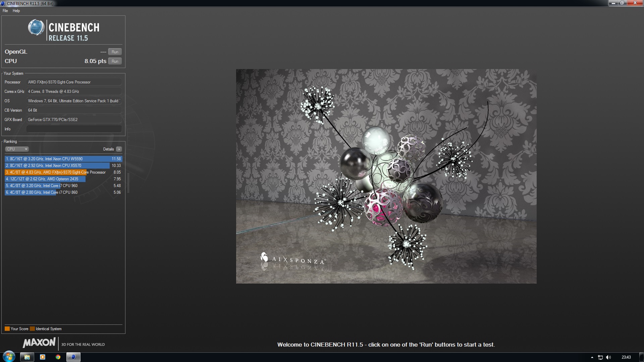The width and height of the screenshot is (644, 362).
Task: Select ranking row Intel Core i7 CPU 960
Action: [x=63, y=186]
